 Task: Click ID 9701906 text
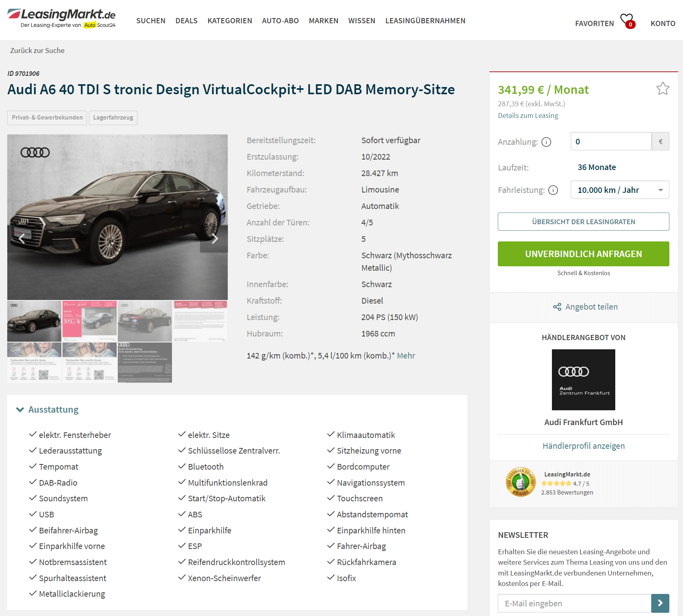pos(23,73)
